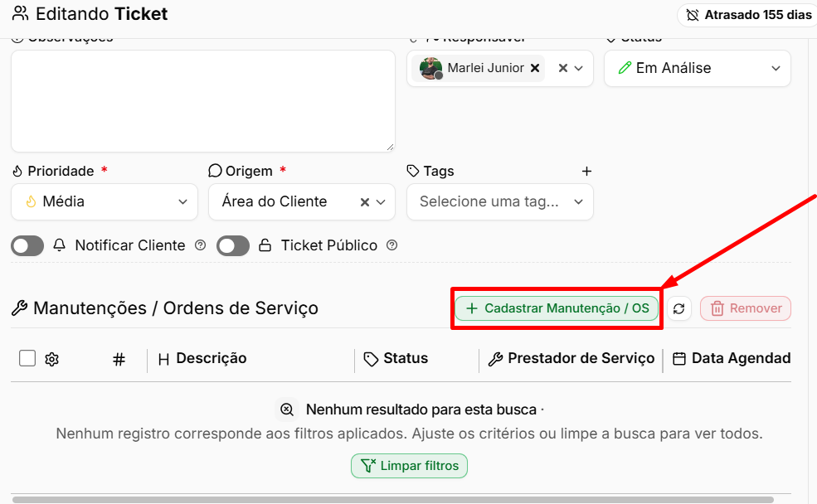Viewport: 817px width, 504px height.
Task: Open the Status dropdown showing Em Análise
Action: (698, 68)
